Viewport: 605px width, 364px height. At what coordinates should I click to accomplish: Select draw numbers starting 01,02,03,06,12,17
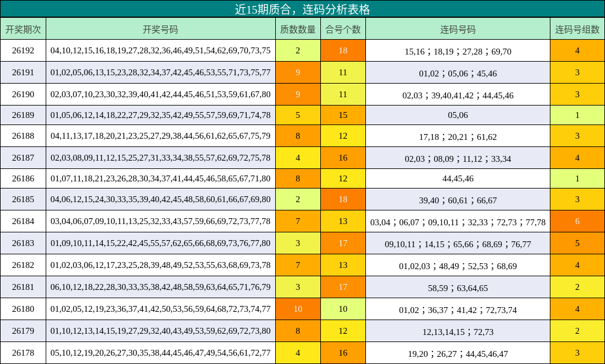coord(161,265)
